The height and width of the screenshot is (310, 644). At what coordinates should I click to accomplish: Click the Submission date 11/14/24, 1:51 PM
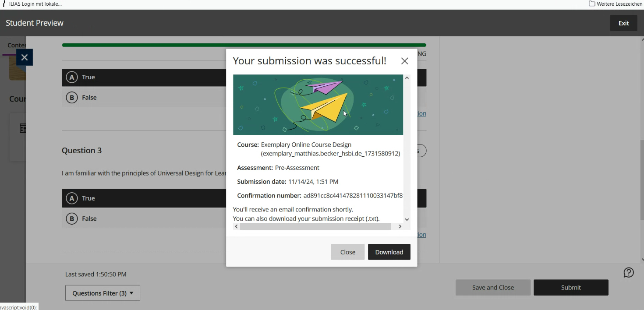coord(287,182)
